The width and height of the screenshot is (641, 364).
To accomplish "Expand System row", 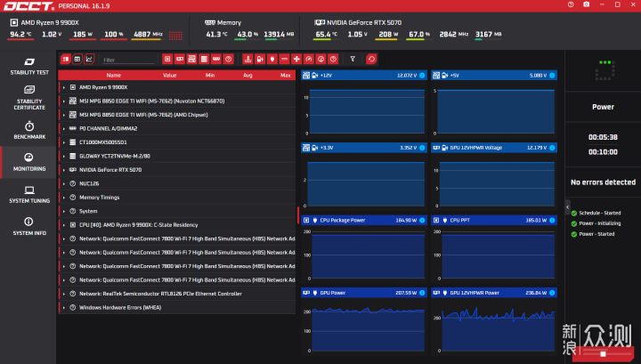I will click(64, 212).
